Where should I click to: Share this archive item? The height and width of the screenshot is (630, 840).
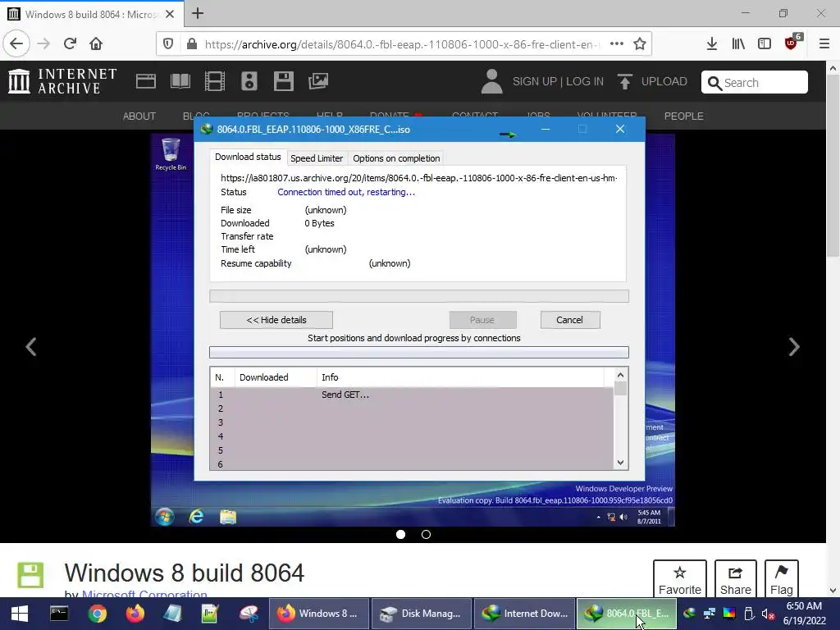(736, 580)
